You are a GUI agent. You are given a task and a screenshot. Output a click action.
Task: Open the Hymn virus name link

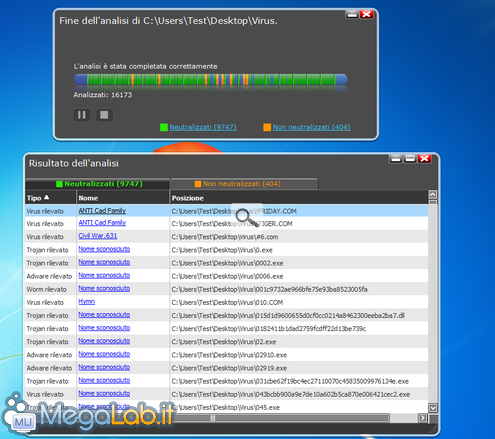(x=87, y=302)
